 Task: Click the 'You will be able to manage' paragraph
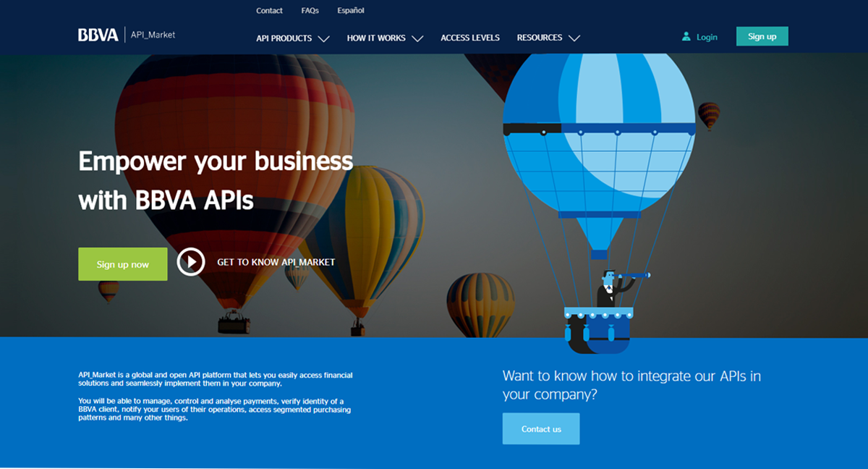point(216,410)
